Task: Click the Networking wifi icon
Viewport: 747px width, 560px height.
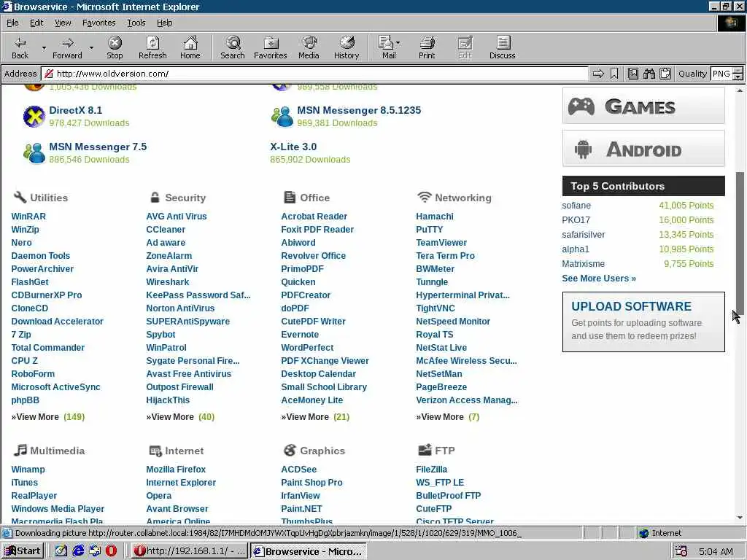Action: 424,197
